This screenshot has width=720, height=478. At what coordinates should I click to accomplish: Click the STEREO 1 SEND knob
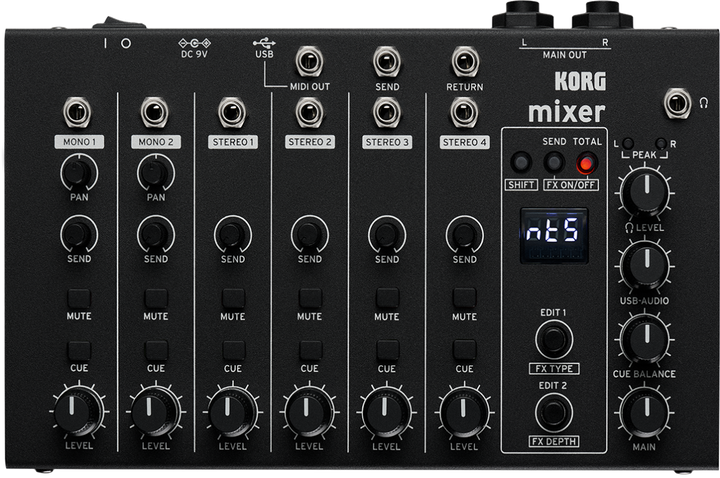click(233, 234)
